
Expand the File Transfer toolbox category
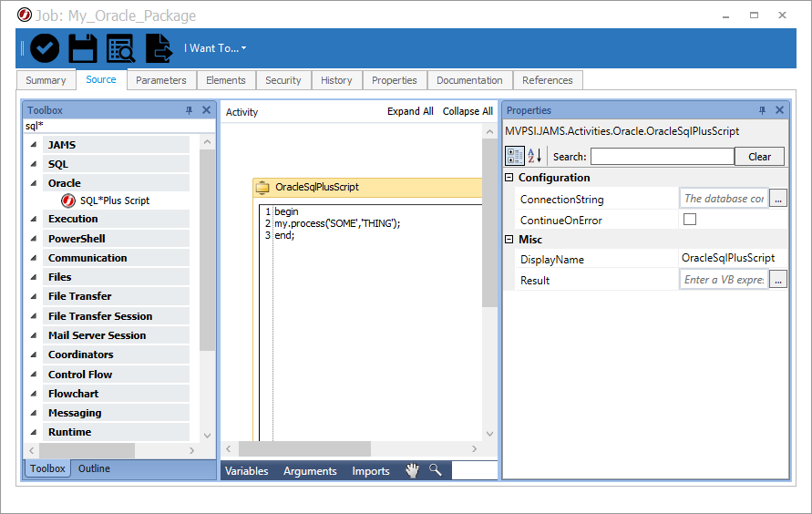click(x=33, y=296)
